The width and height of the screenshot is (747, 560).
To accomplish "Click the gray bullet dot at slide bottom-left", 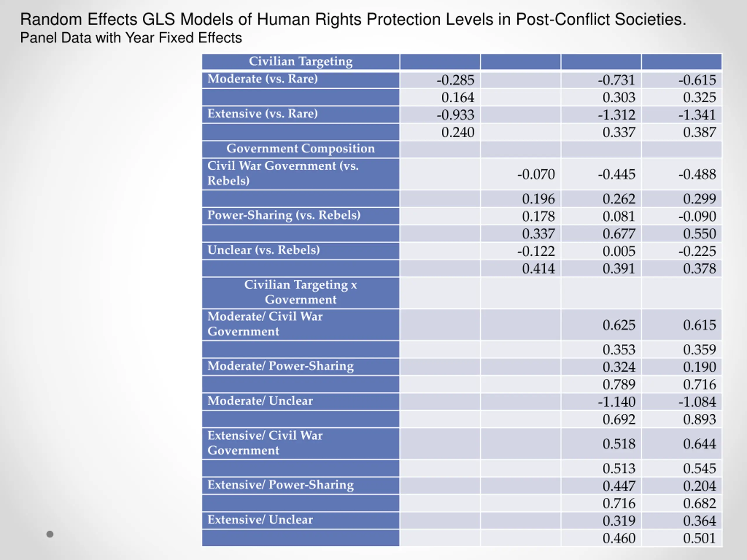I will point(50,534).
